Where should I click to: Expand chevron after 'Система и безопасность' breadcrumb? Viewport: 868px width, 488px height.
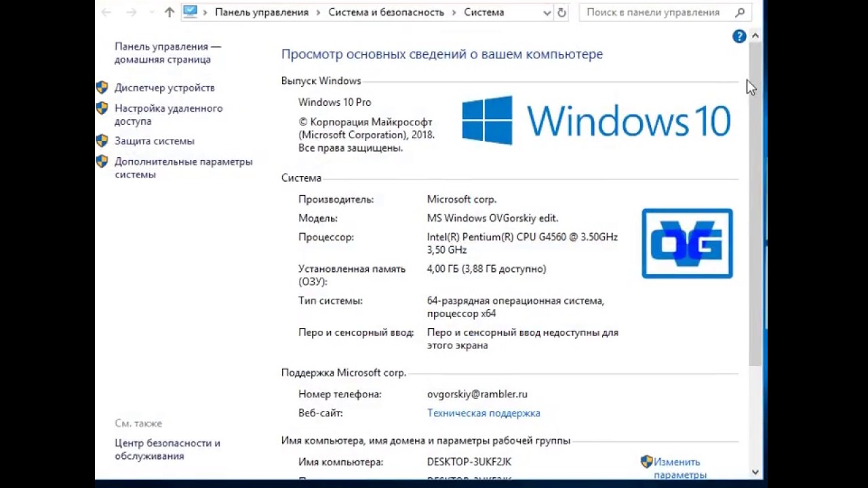454,12
